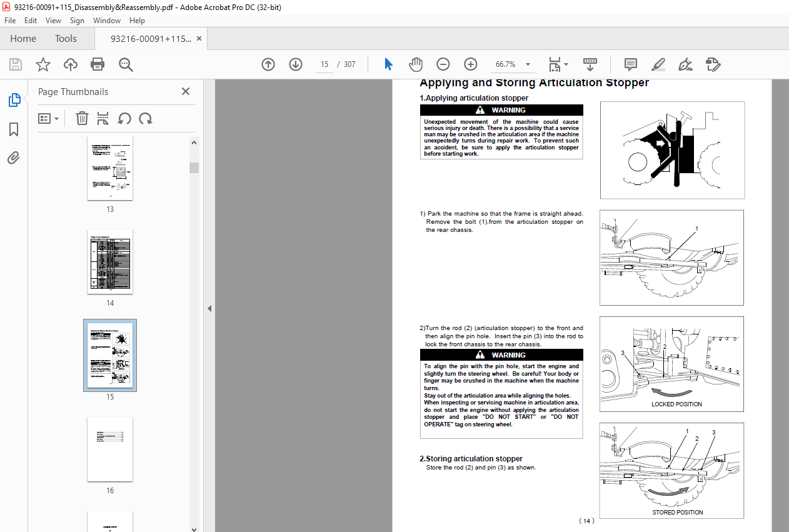This screenshot has width=789, height=532.
Task: Click the 'Page Thumbnails' panel title
Action: click(x=73, y=91)
